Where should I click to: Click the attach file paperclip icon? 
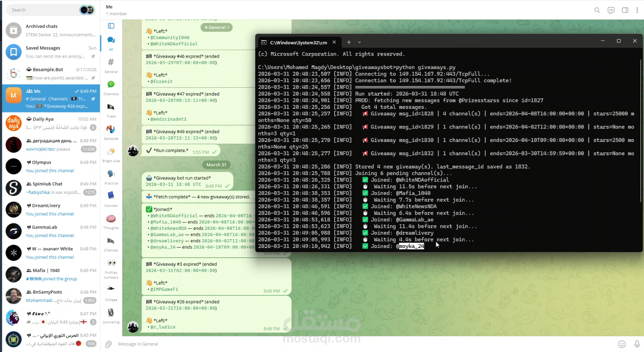pos(108,344)
